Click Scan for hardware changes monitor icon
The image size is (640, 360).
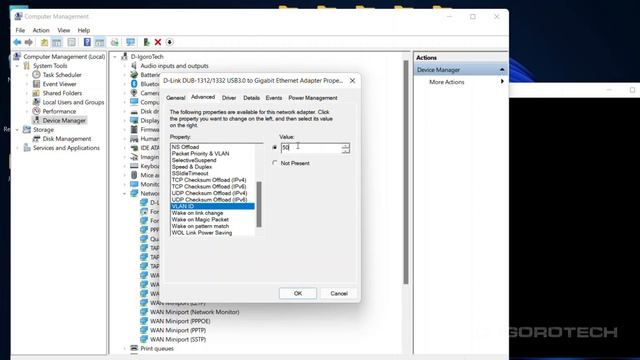tap(130, 42)
